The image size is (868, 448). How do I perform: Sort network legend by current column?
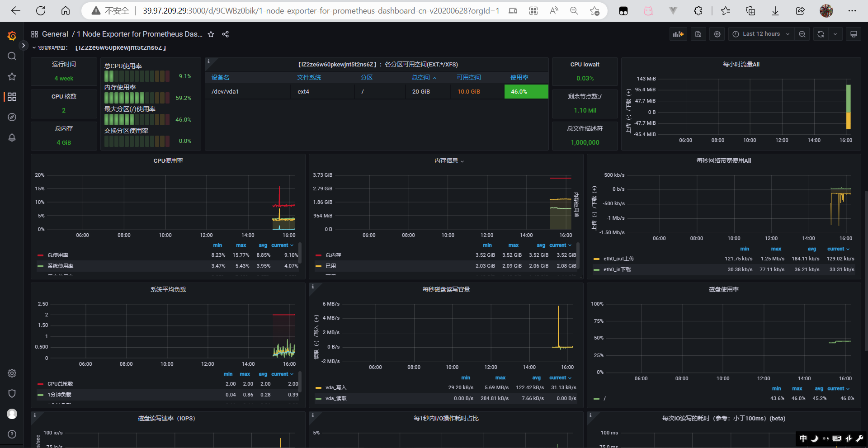[x=838, y=249]
